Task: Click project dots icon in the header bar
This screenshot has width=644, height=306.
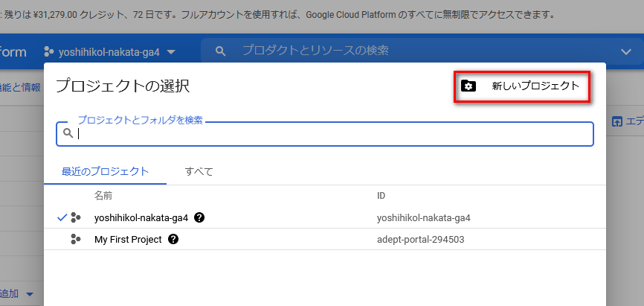Action: [49, 52]
